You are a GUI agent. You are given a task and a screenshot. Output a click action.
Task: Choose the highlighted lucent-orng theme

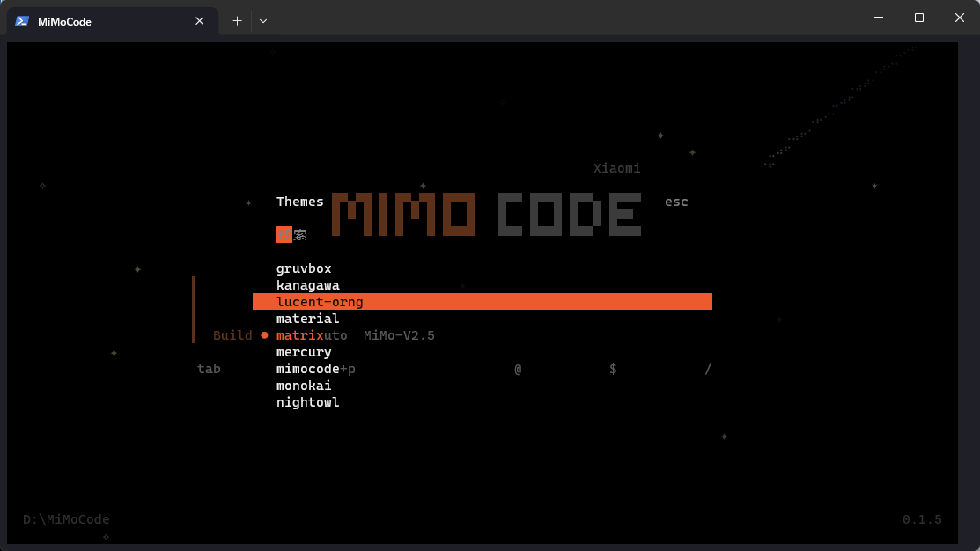(x=482, y=302)
